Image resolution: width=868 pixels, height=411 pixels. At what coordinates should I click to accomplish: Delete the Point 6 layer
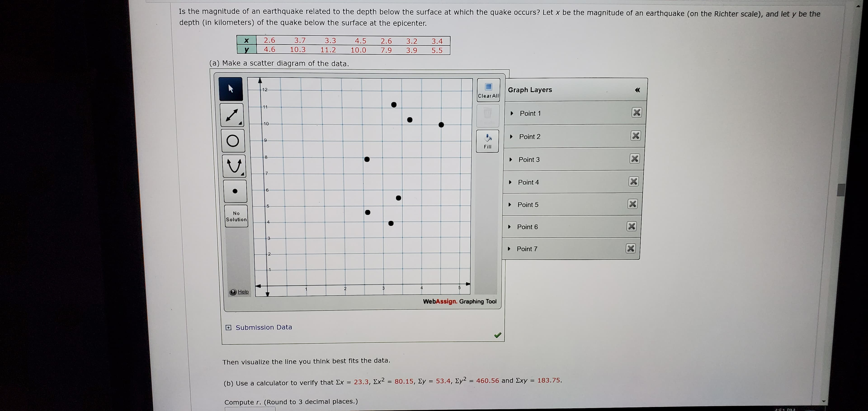point(632,226)
